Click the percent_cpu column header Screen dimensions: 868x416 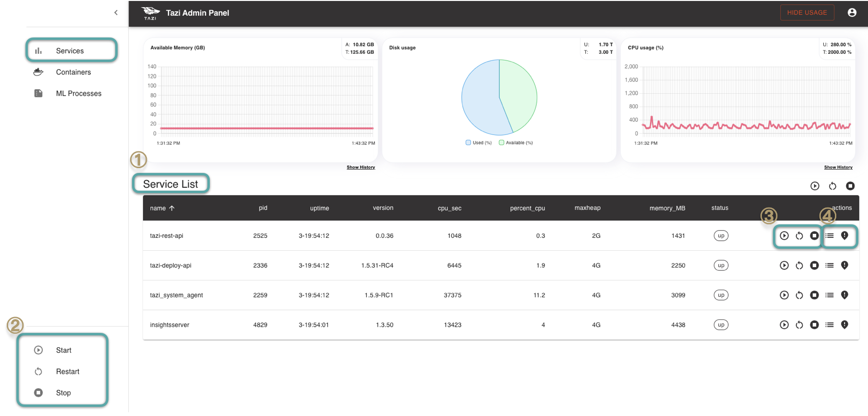(527, 208)
